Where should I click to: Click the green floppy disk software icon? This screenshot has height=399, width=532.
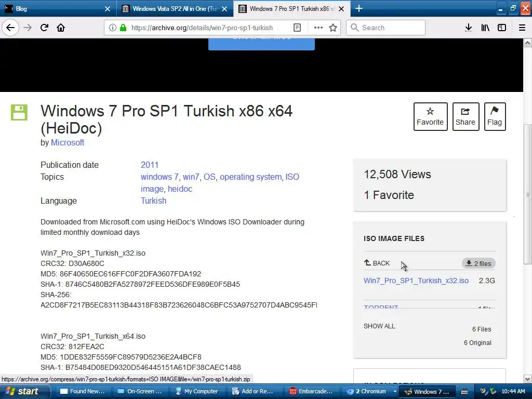(x=19, y=112)
